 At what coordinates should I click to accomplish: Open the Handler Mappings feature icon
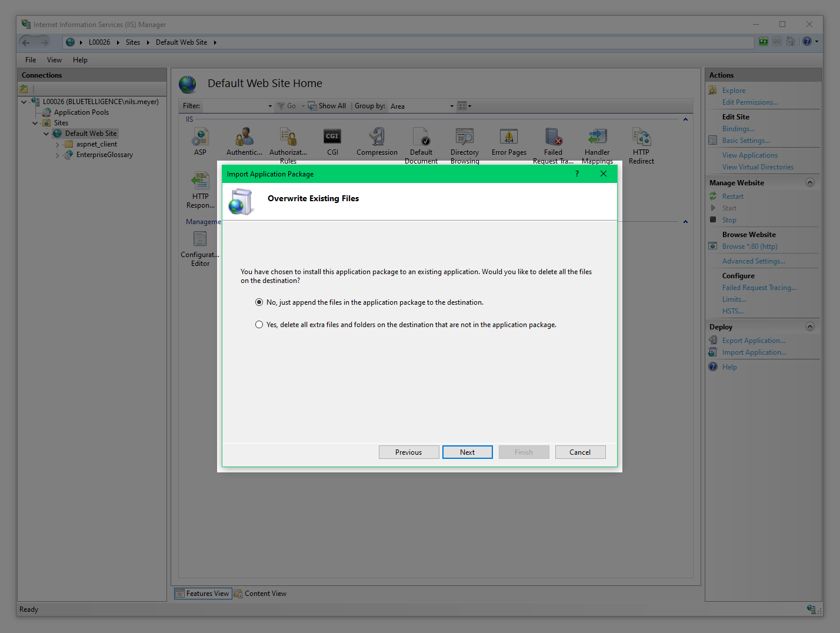click(597, 138)
